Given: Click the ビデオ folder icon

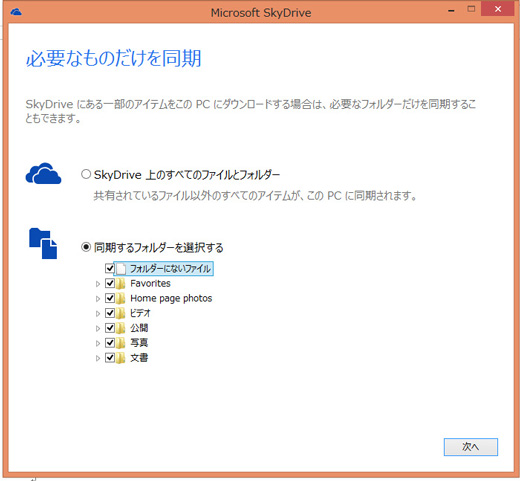Looking at the screenshot, I should tap(121, 313).
